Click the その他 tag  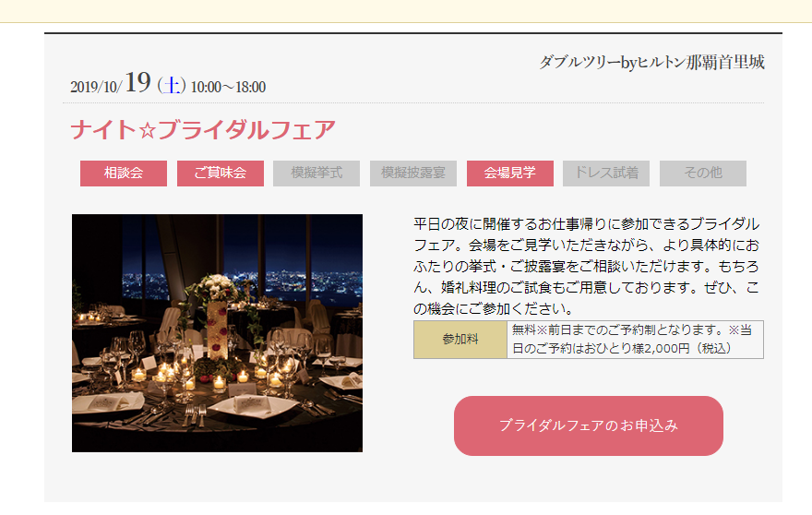click(x=703, y=173)
